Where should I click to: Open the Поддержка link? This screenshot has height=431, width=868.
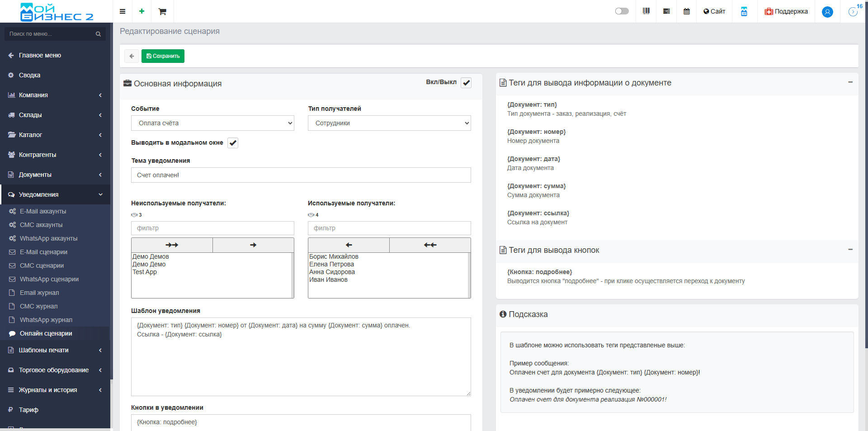[786, 11]
